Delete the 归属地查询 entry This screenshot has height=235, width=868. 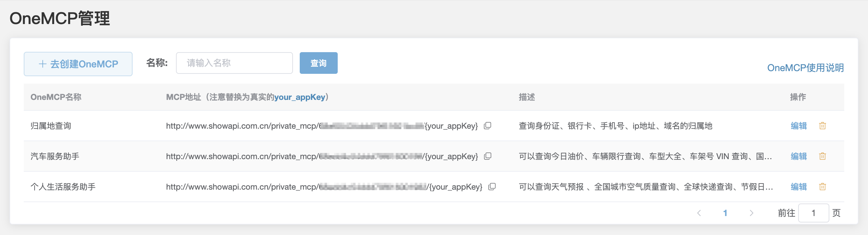822,126
